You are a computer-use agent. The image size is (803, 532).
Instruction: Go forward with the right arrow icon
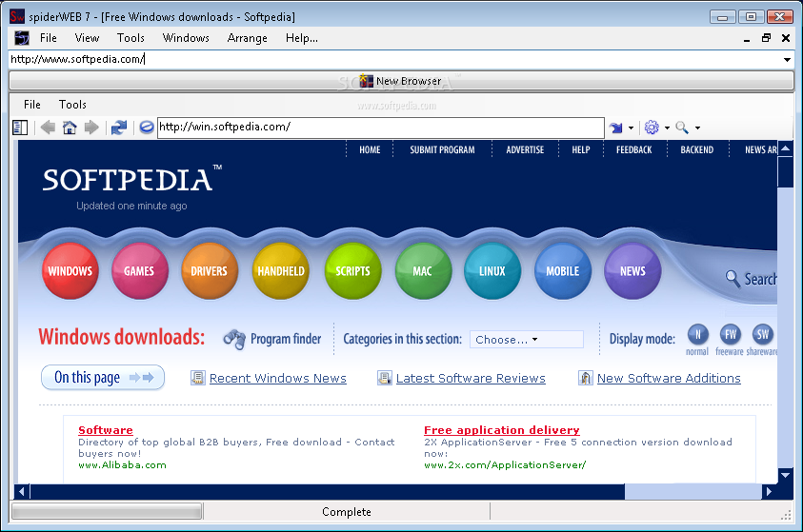tap(91, 128)
